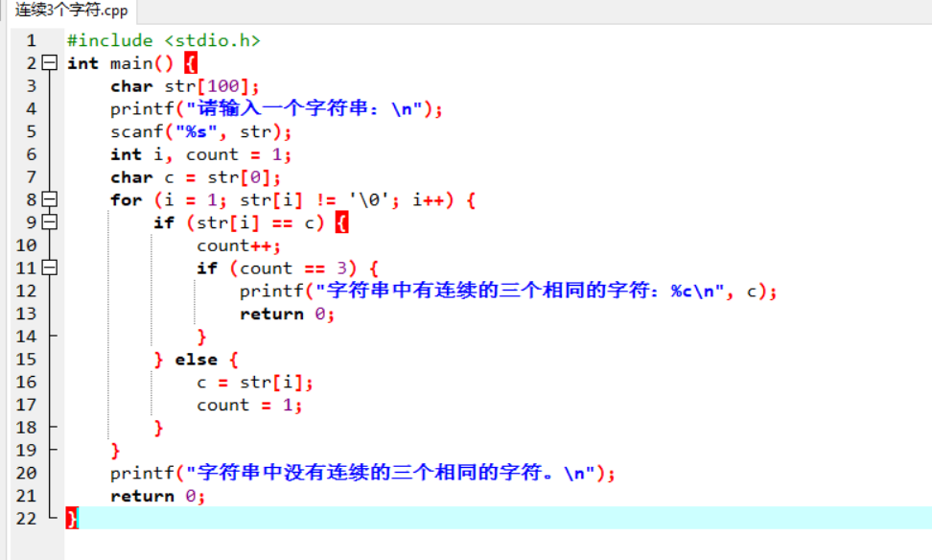Select the 连续3个字符.cpp file tab
932x560 pixels.
[71, 11]
